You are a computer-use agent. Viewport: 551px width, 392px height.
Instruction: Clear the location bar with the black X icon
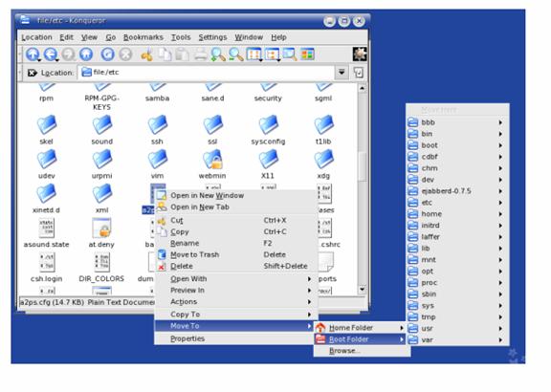32,73
